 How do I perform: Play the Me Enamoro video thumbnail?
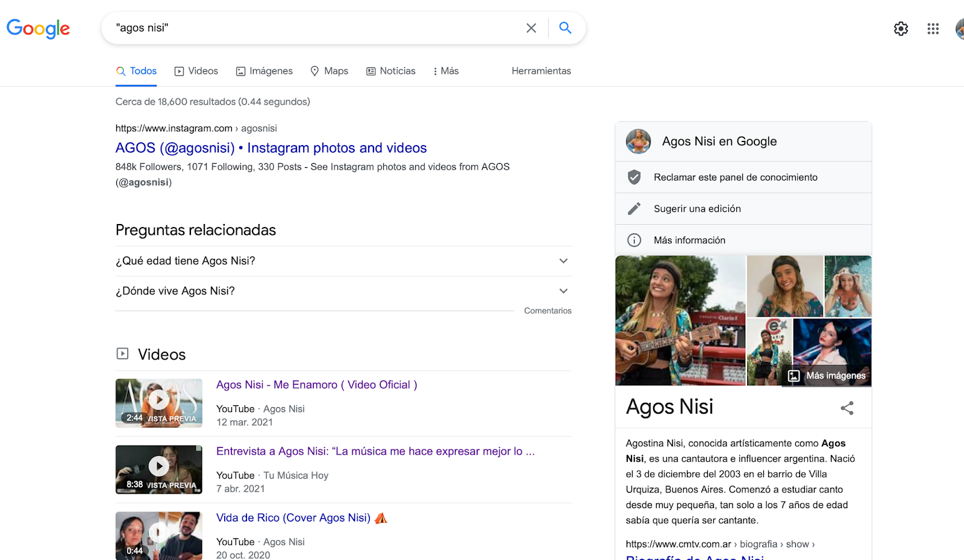(x=159, y=403)
